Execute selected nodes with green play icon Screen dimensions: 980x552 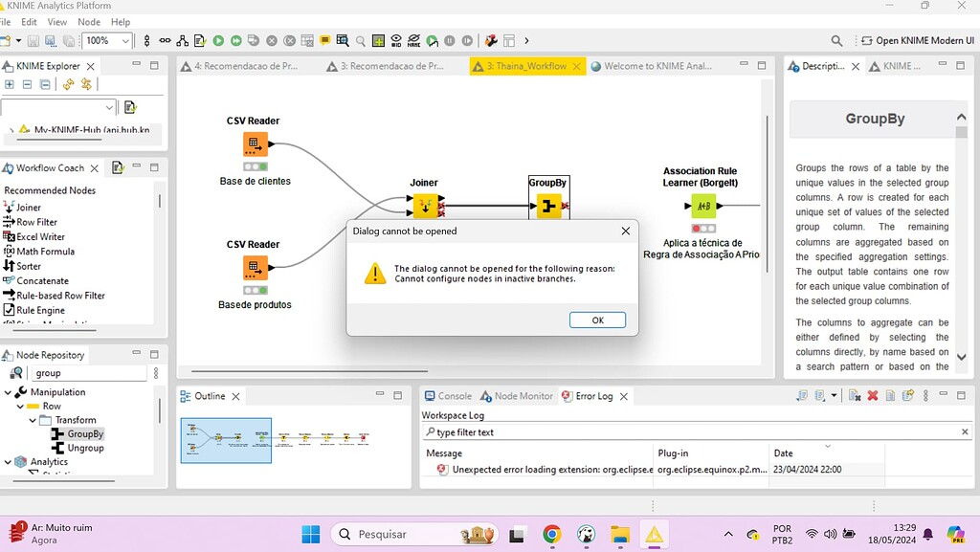218,40
